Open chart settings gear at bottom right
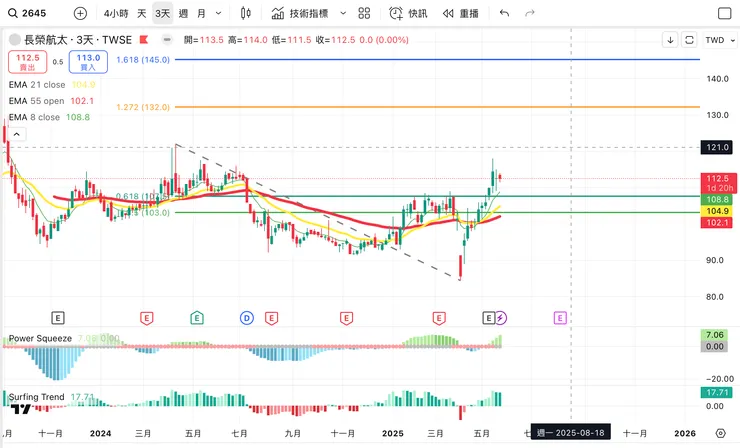Screen dimensions: 740x448 [720, 433]
